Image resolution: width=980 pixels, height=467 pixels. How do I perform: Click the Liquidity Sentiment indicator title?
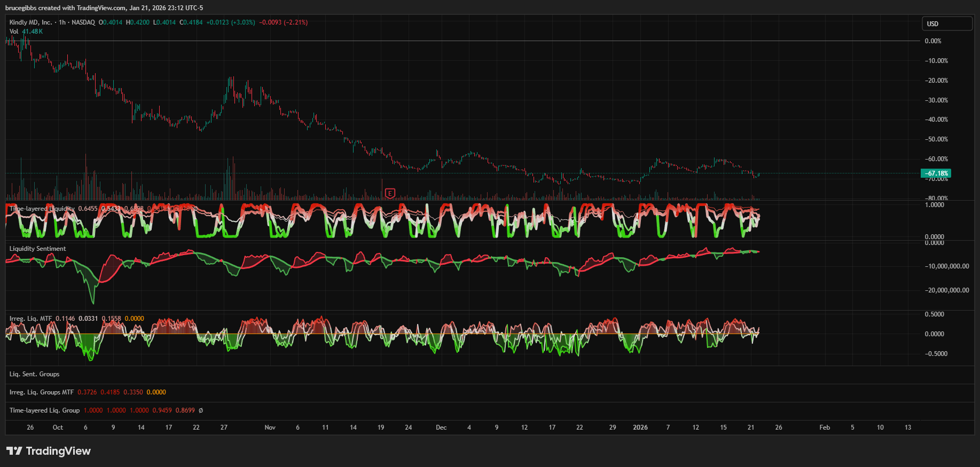[37, 249]
